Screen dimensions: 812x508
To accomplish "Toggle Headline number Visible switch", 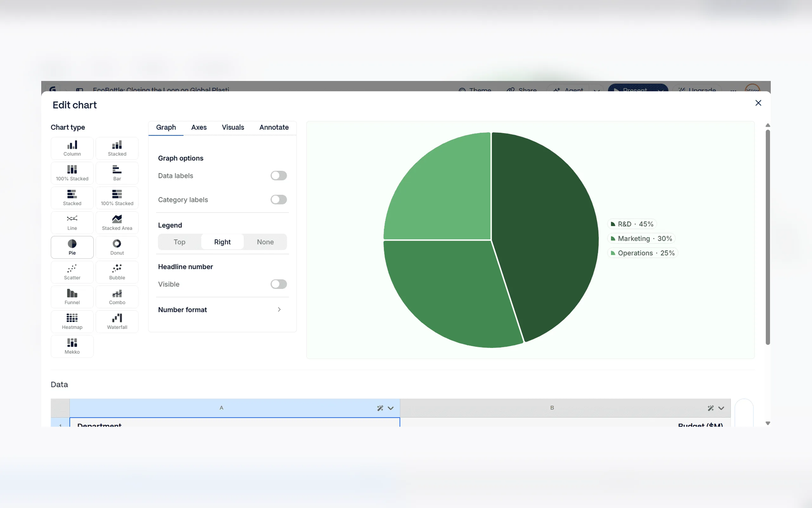I will [278, 284].
